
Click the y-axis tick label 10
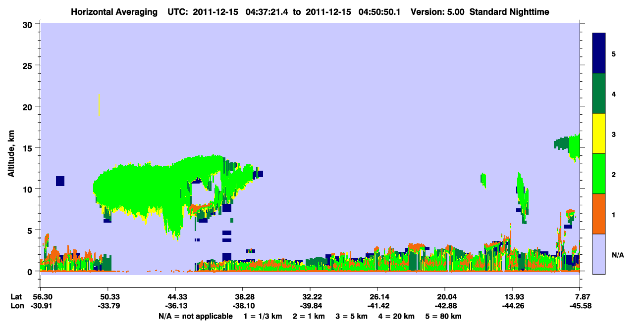29,189
